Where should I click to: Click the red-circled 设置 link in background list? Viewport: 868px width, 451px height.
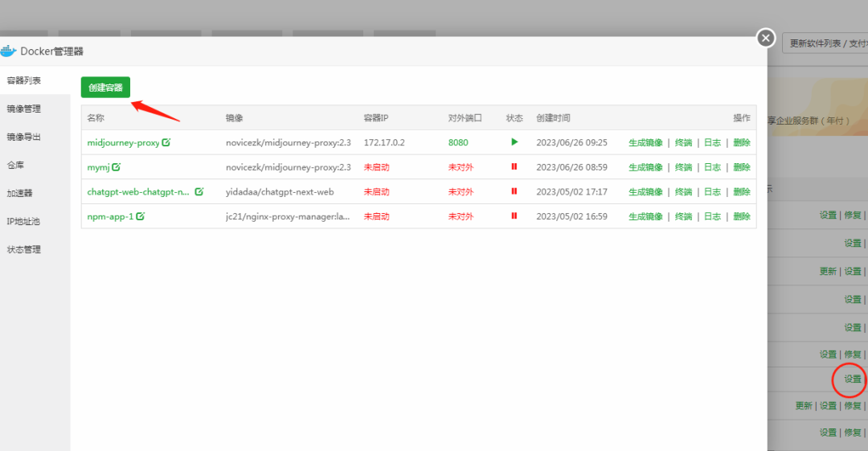tap(853, 379)
